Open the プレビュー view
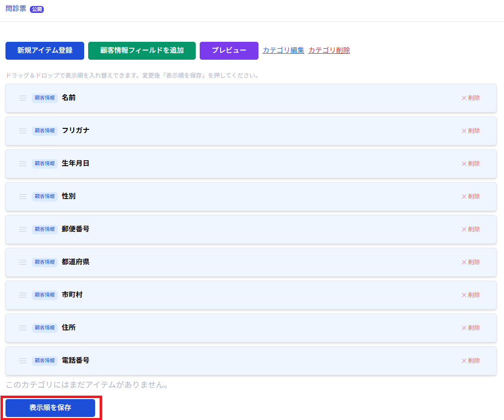The image size is (504, 420). (x=229, y=51)
